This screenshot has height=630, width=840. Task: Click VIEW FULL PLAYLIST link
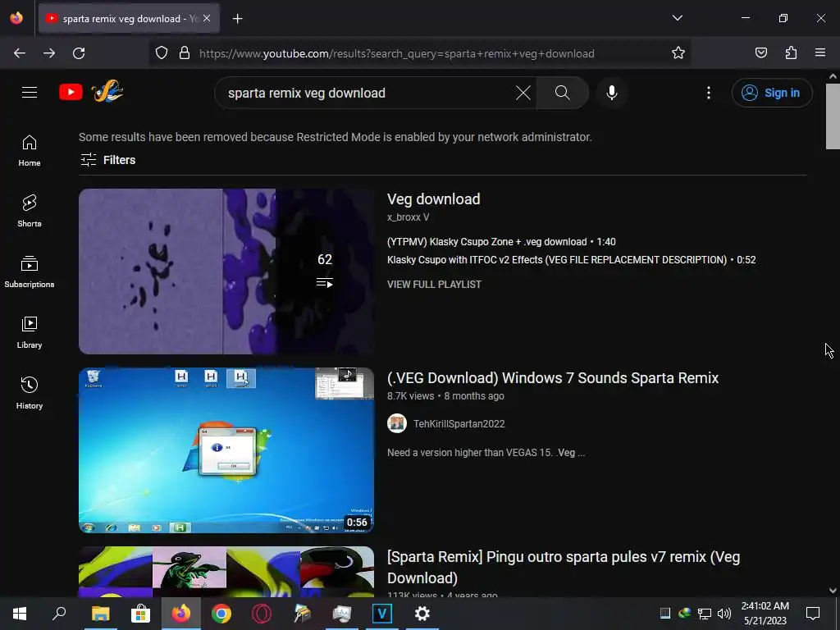[434, 285]
